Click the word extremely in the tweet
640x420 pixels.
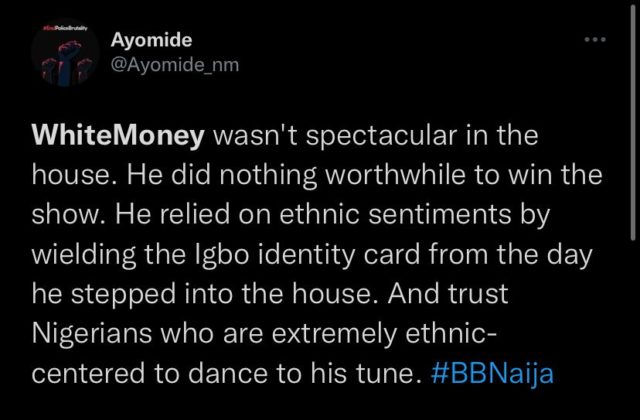334,335
